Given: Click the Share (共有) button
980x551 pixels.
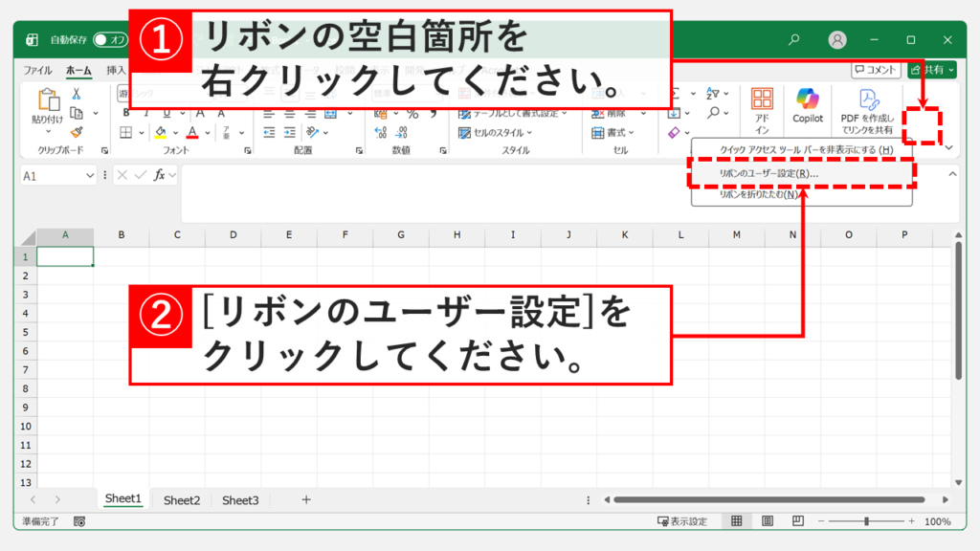Looking at the screenshot, I should tap(932, 70).
